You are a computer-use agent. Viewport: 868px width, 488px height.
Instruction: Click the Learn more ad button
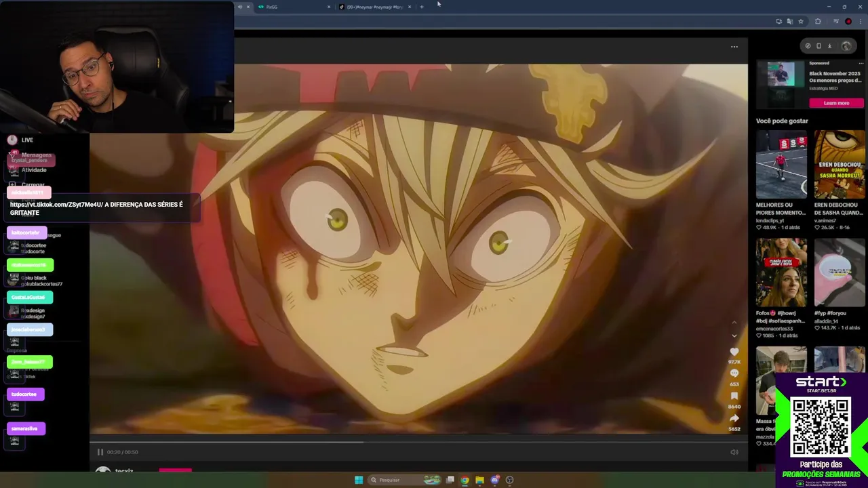click(x=836, y=103)
